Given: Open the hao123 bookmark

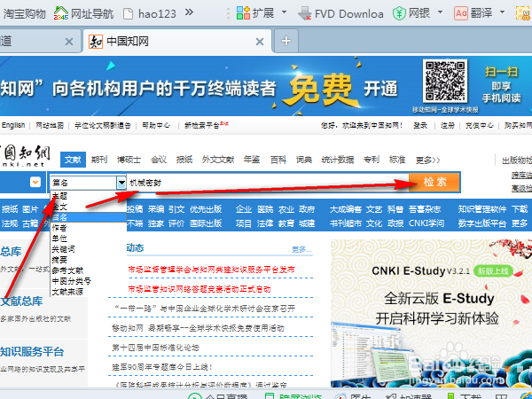Looking at the screenshot, I should pyautogui.click(x=150, y=13).
